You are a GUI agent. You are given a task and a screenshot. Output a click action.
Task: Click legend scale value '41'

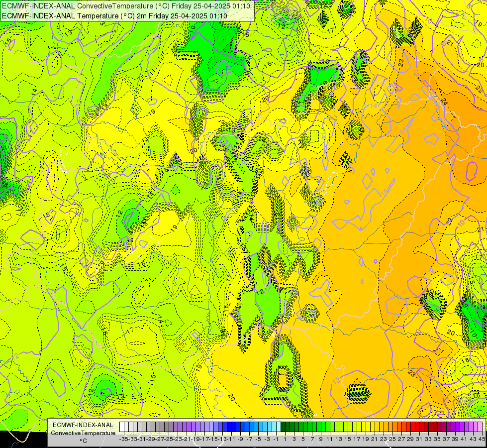[x=464, y=439]
